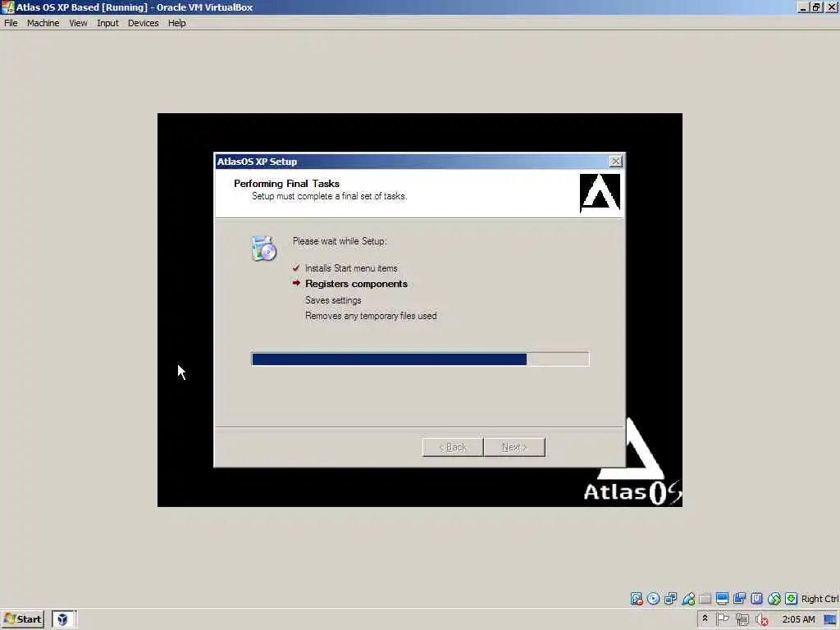Open the network tray icon
The width and height of the screenshot is (840, 630).
[x=742, y=620]
